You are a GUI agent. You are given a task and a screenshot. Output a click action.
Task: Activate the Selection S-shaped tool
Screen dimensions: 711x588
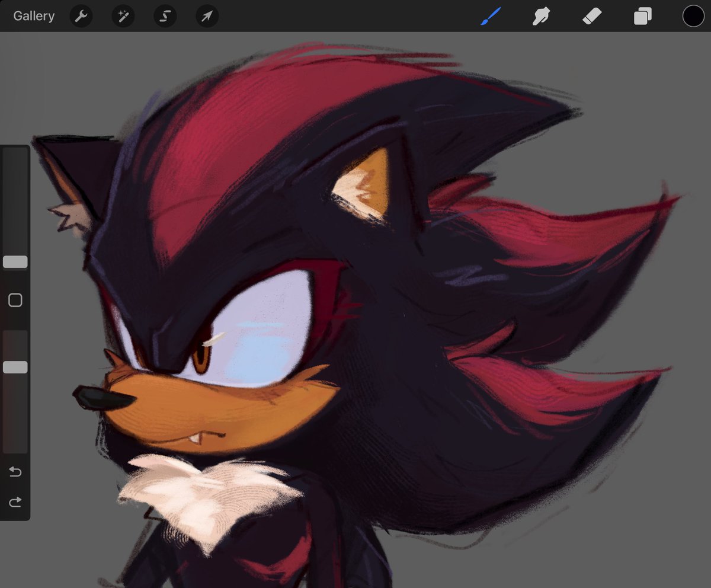click(165, 16)
